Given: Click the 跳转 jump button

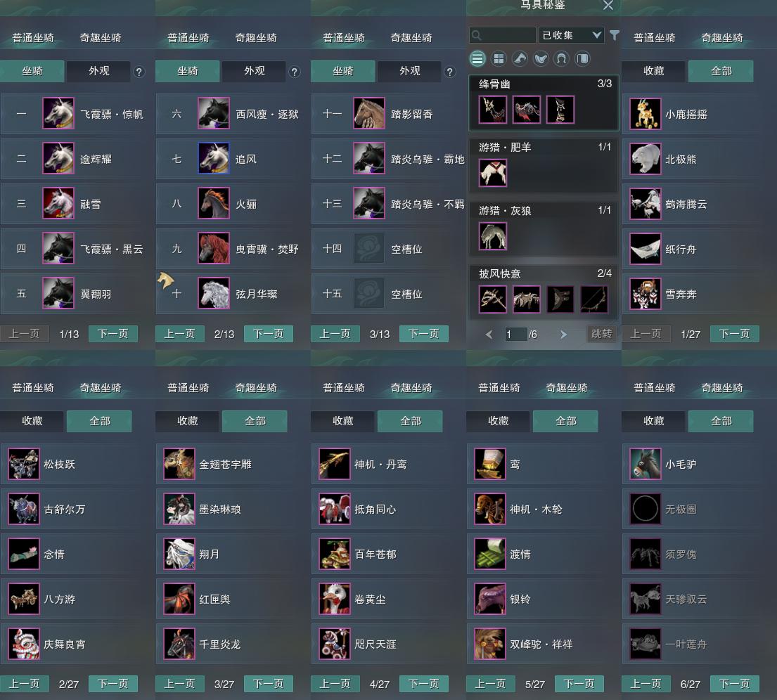Looking at the screenshot, I should (602, 334).
